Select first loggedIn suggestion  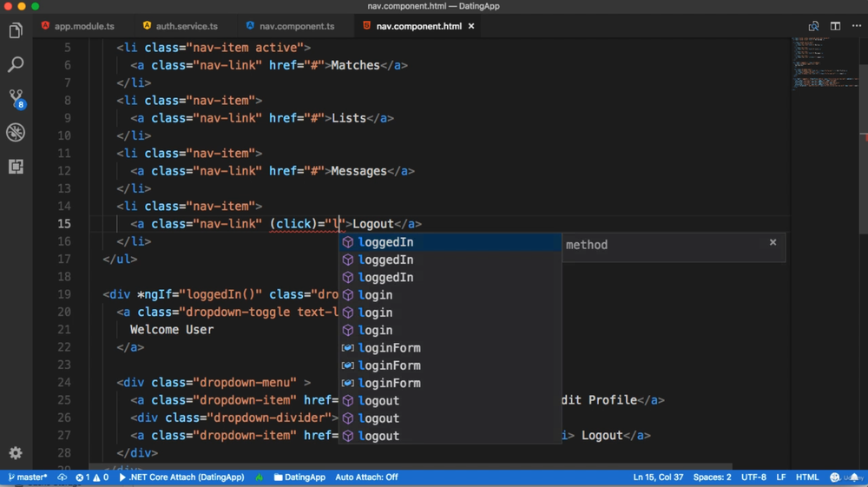[x=450, y=242]
